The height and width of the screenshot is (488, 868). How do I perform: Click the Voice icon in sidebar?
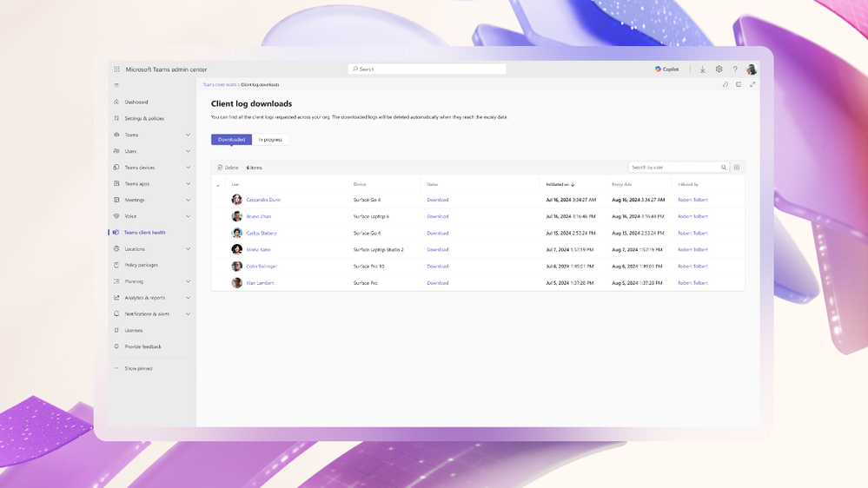click(116, 216)
